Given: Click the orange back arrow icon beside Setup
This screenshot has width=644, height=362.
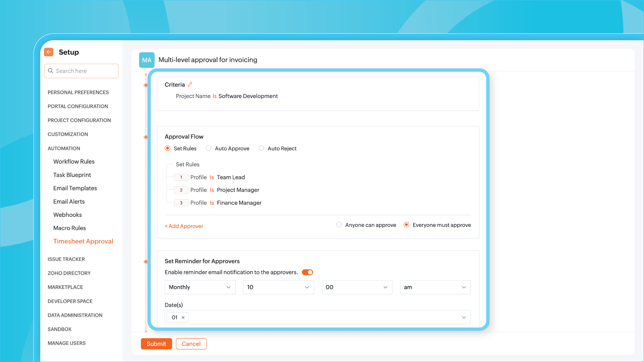Looking at the screenshot, I should 49,52.
